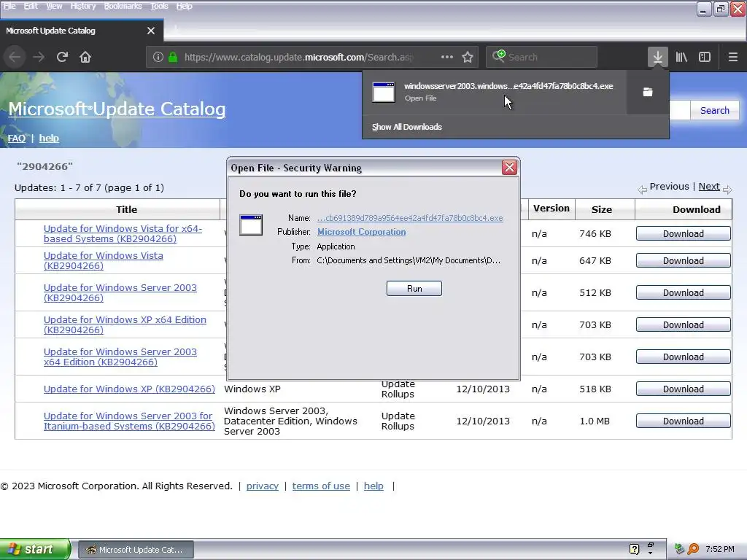Screen dimensions: 747x560
Task: Click the network tray icon in taskbar
Action: coord(679,549)
